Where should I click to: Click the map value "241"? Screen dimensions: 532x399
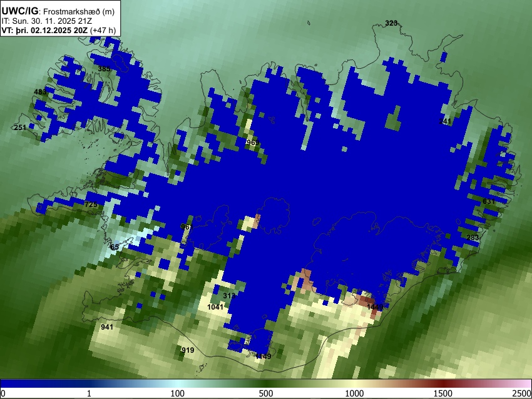(x=445, y=121)
